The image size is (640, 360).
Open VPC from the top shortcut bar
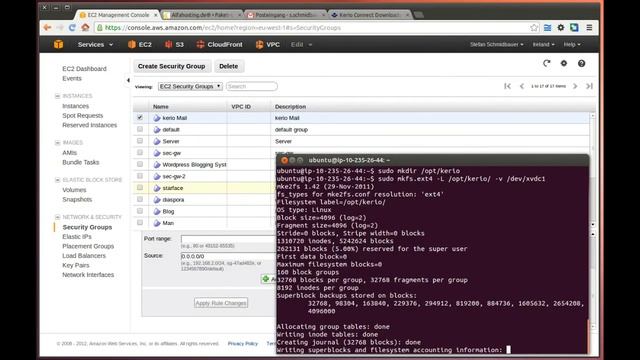click(268, 44)
